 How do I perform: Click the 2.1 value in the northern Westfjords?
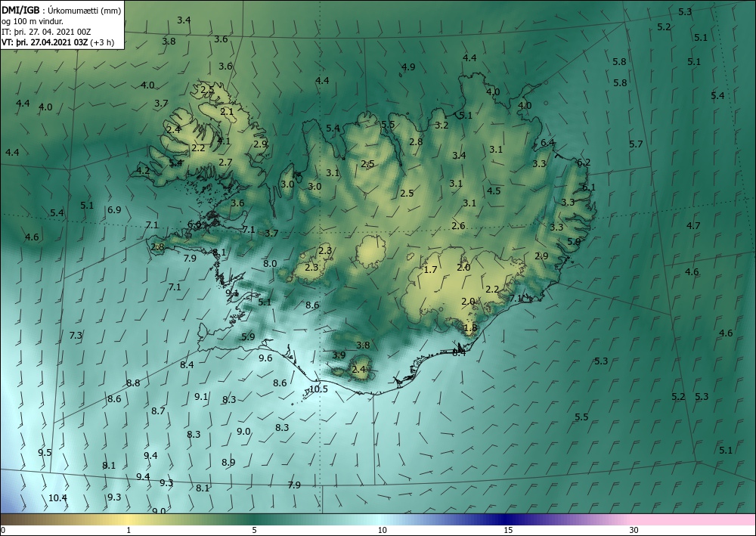coord(227,112)
